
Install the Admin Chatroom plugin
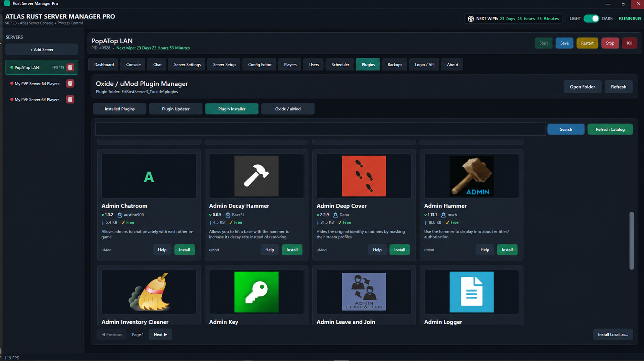tap(184, 250)
